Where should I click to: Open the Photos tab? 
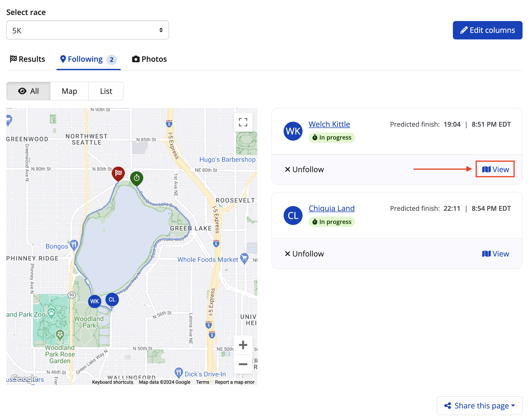click(x=149, y=59)
